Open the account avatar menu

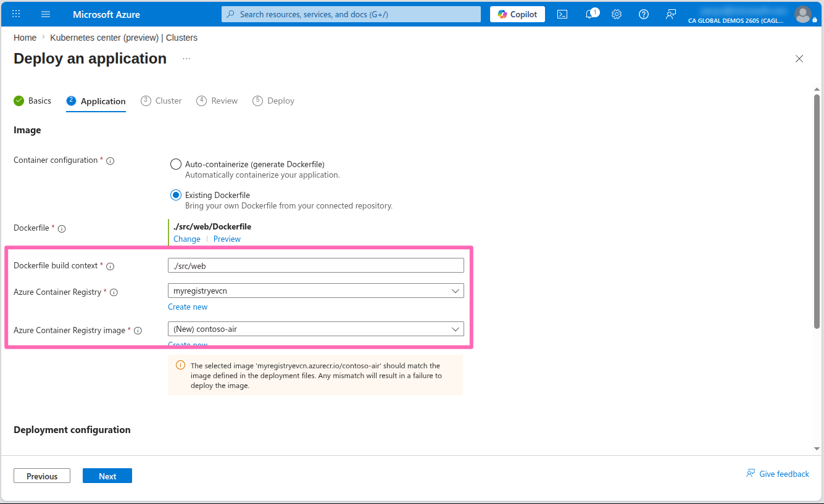(x=803, y=14)
